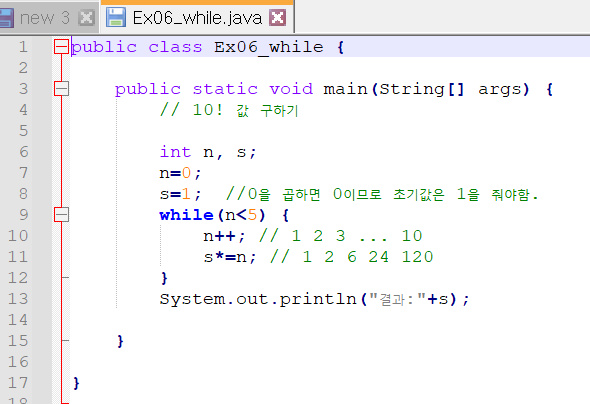Click 'System.out.println' on line 13
Screen dimensions: 590x404
(258, 299)
